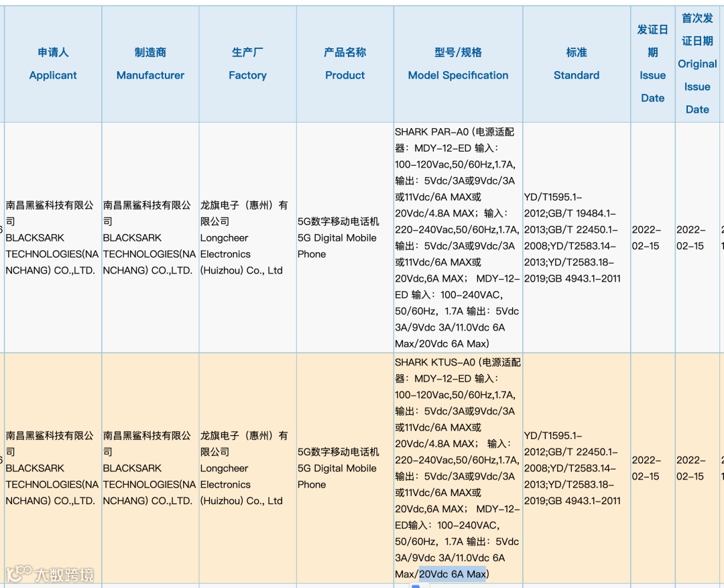Click the issue date 2022-02-15 in SHARK PAR-A0 row

pos(653,237)
